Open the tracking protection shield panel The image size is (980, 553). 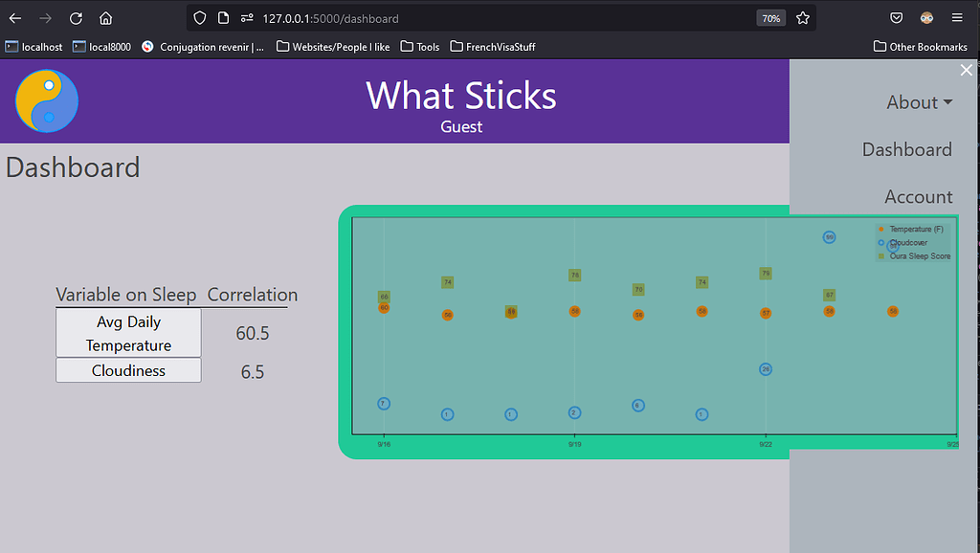pyautogui.click(x=199, y=18)
